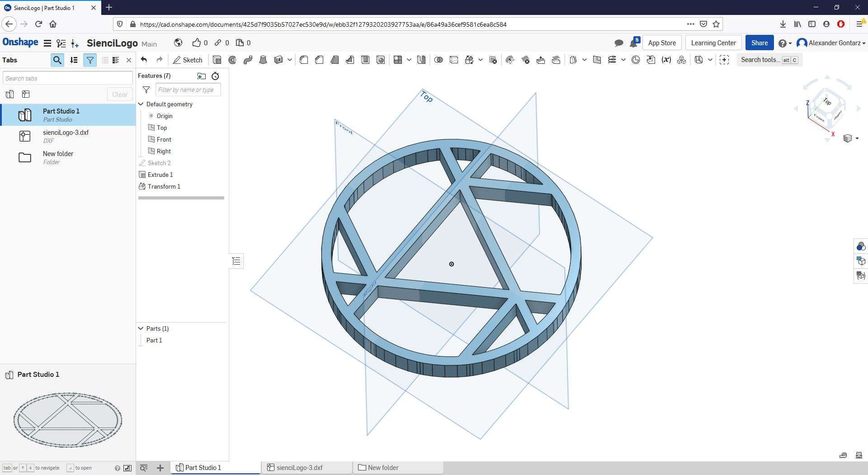Click the feature list rollback bar

tap(181, 198)
